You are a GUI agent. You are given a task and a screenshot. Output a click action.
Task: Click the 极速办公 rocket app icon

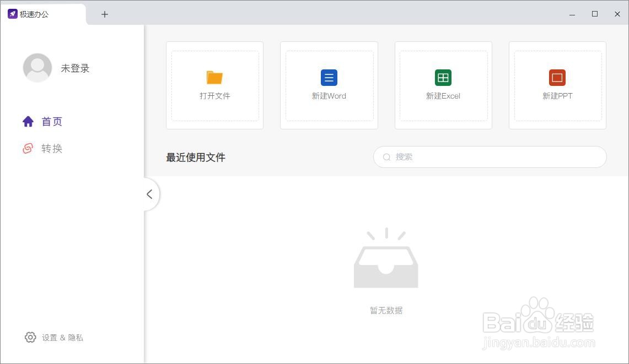tap(13, 14)
